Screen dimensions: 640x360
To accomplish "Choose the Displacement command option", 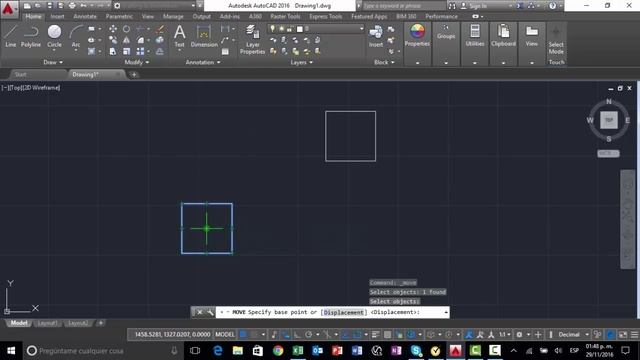I will click(x=344, y=312).
